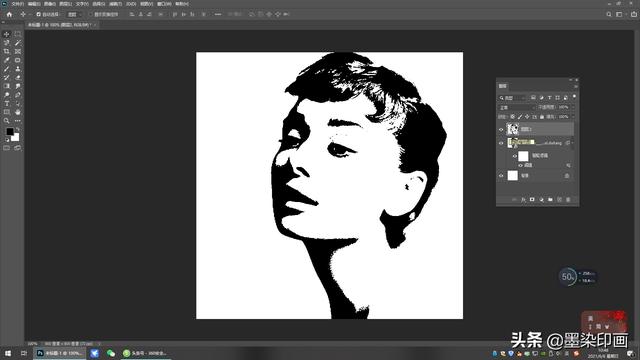Select the Clone Stamp tool
Screen dimensions: 640x360
tap(18, 69)
